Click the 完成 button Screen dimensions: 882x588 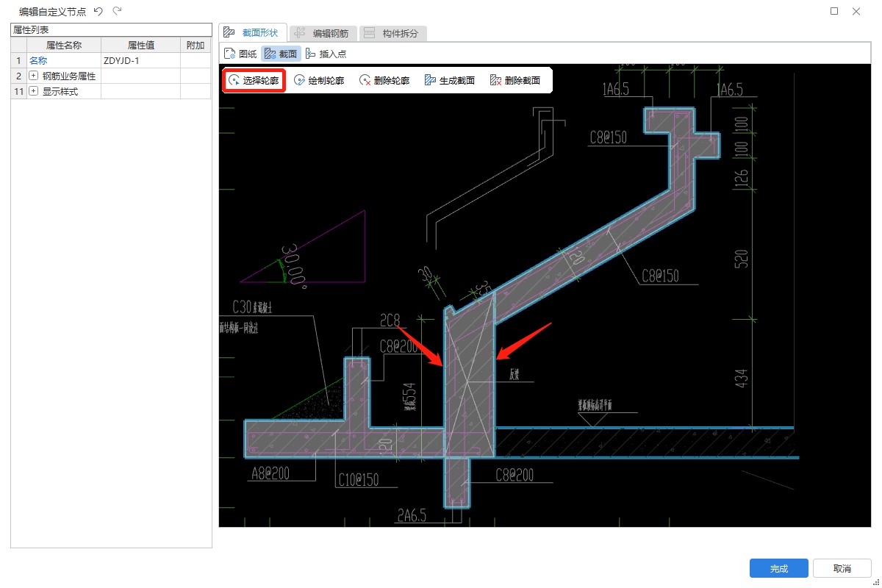779,568
